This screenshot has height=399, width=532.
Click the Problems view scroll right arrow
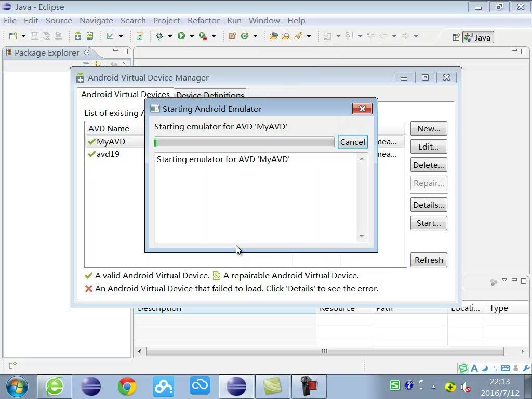[523, 351]
